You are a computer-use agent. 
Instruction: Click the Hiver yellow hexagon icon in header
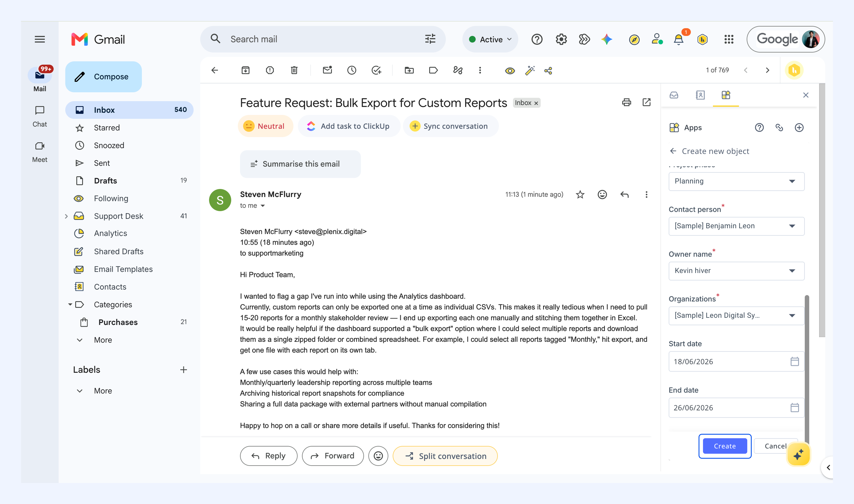702,40
